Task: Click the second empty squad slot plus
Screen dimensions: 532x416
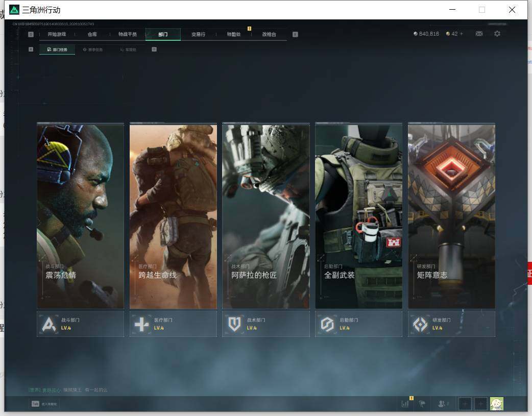Action: [x=480, y=404]
